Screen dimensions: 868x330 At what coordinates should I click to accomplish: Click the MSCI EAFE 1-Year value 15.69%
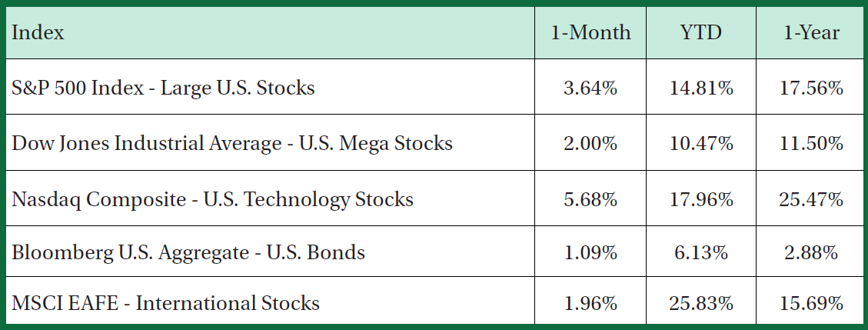[x=811, y=303]
